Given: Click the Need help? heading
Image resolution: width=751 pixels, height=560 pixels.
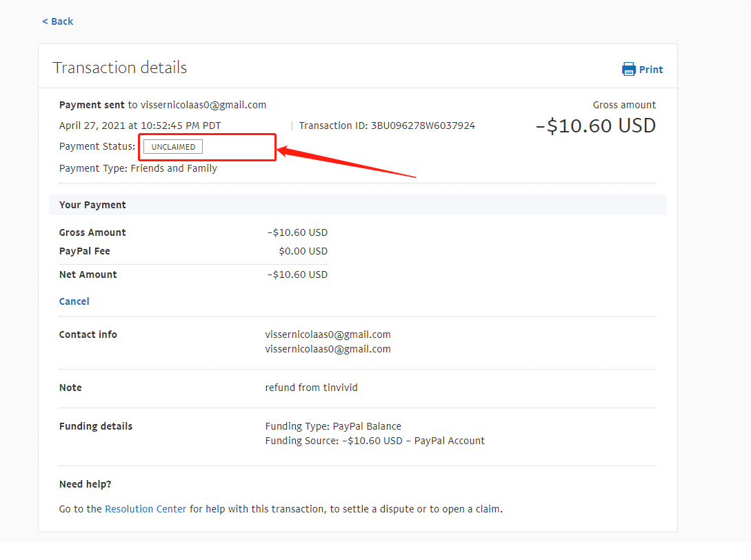Looking at the screenshot, I should pyautogui.click(x=85, y=484).
